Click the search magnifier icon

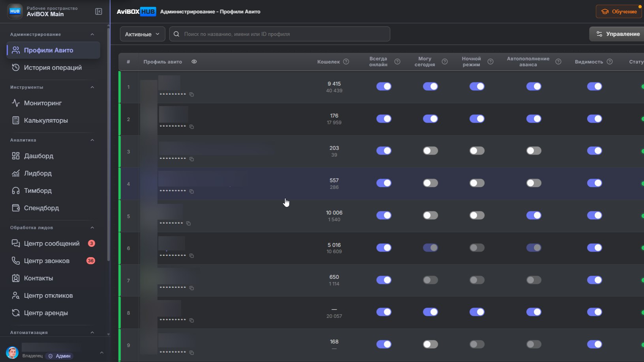pos(176,34)
